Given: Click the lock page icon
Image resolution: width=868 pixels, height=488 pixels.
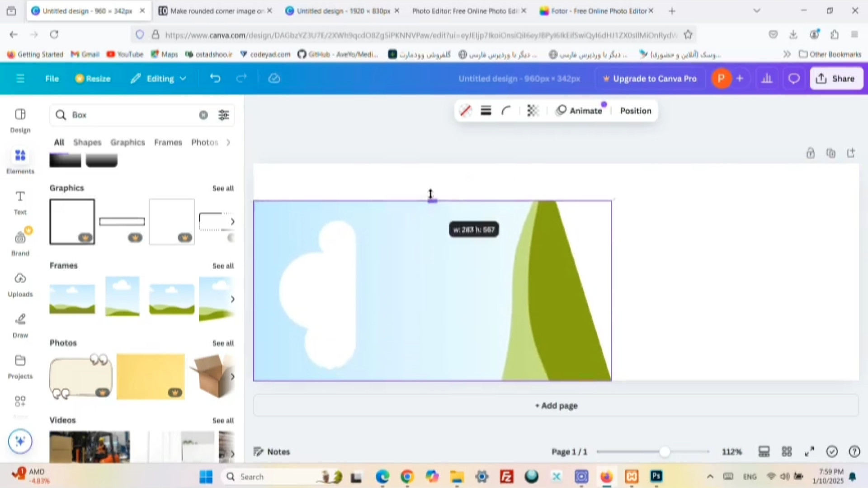Looking at the screenshot, I should coord(810,153).
